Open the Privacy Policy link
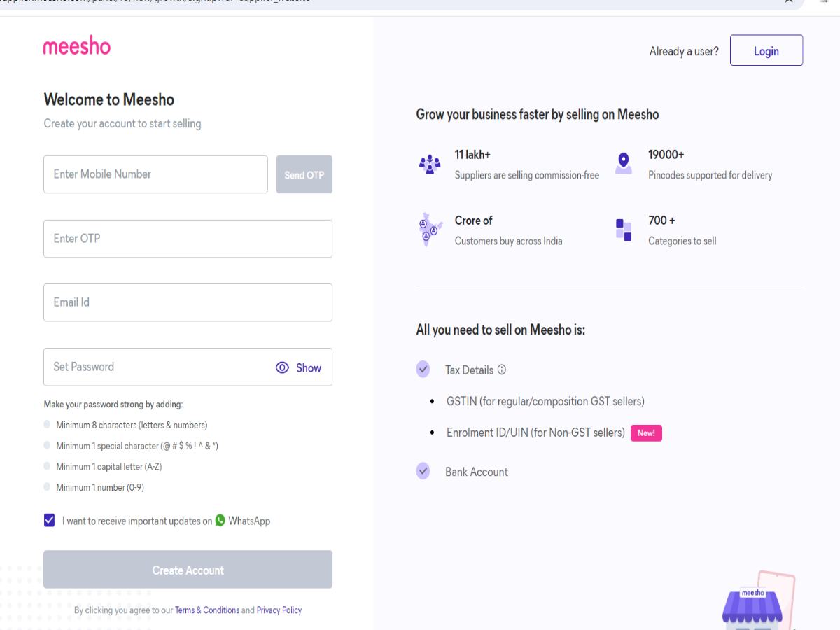840x630 pixels. tap(279, 610)
